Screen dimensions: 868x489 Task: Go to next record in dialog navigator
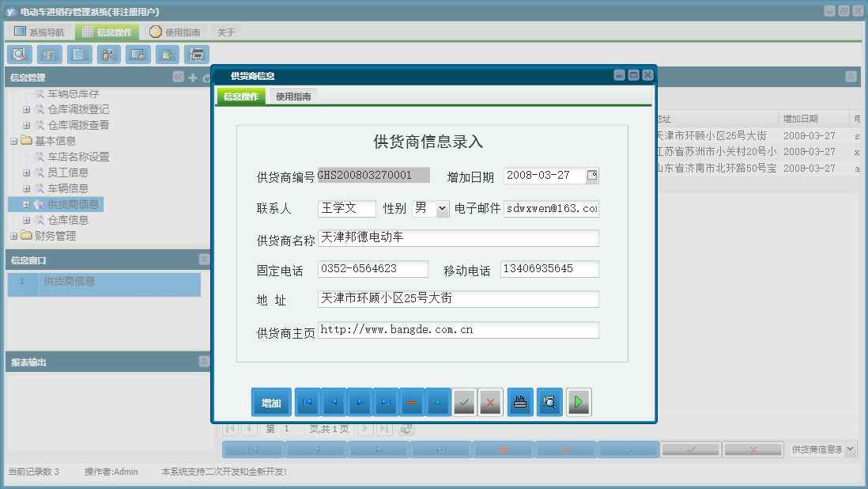click(x=360, y=402)
